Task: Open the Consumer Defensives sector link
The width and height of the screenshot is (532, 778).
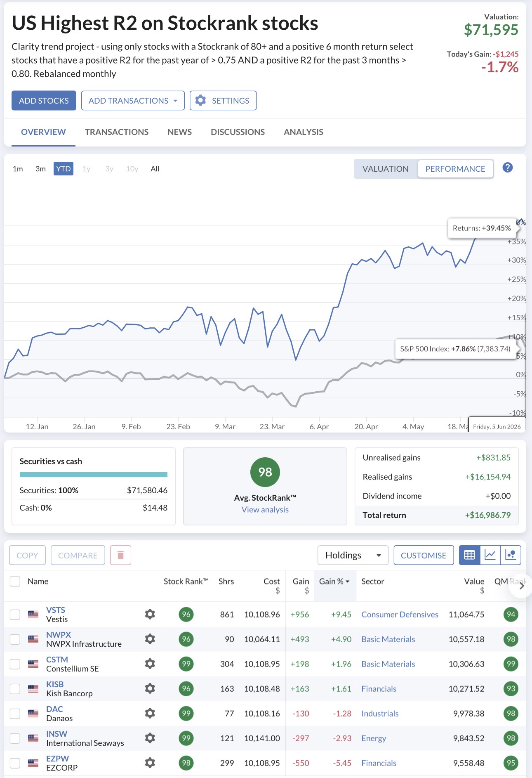Action: (x=400, y=615)
